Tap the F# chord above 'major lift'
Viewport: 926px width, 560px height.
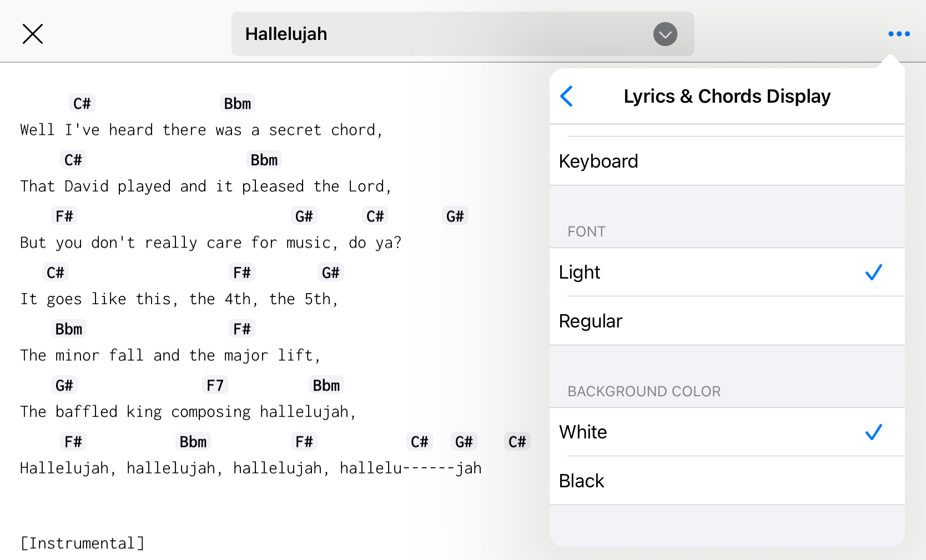pos(242,329)
